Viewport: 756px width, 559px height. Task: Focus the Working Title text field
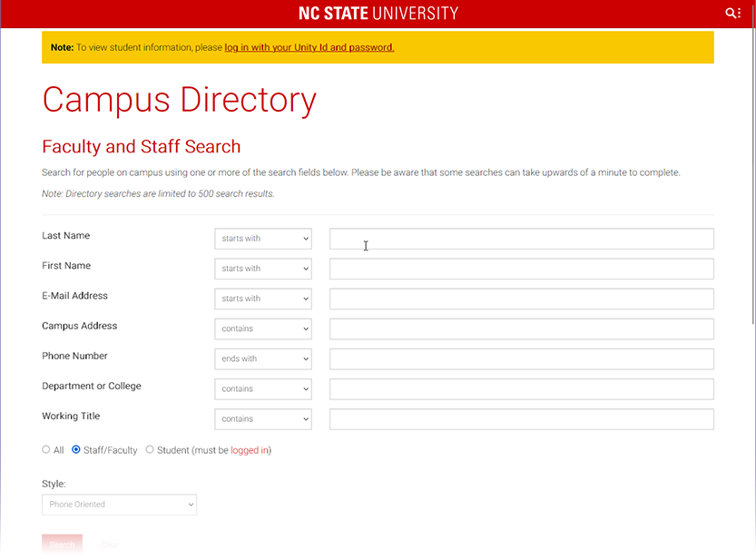pyautogui.click(x=522, y=419)
